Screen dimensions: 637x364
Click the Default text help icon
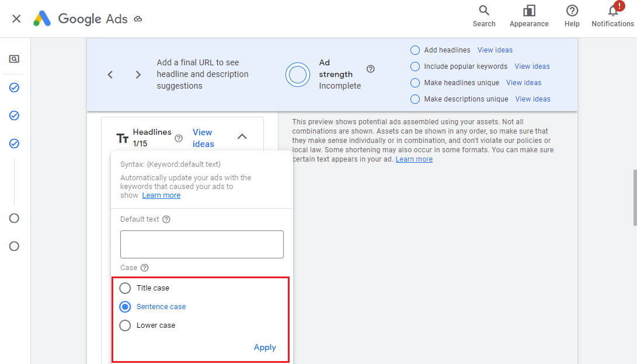coord(166,219)
